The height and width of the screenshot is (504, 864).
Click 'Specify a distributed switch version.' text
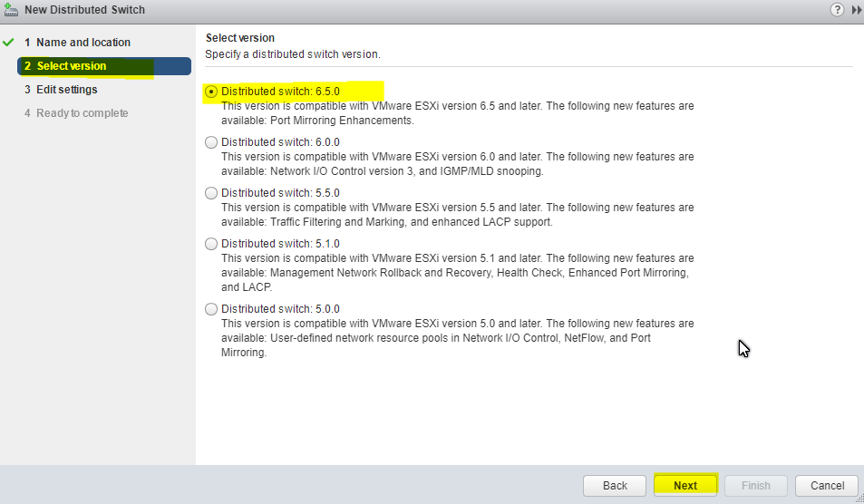click(x=293, y=54)
